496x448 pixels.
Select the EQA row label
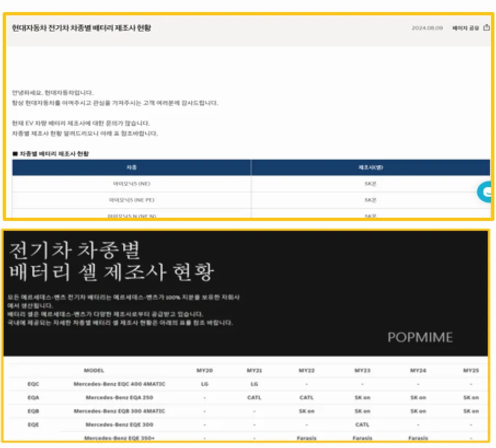[33, 398]
